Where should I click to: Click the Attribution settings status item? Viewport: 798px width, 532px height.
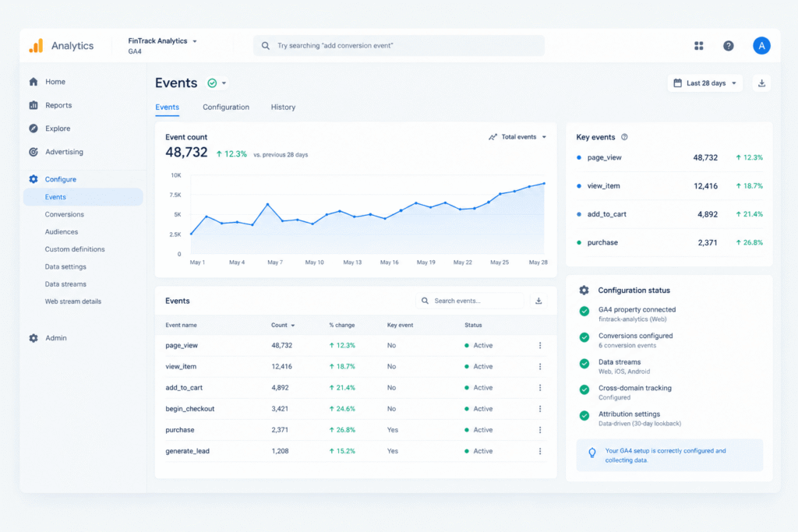coord(639,418)
